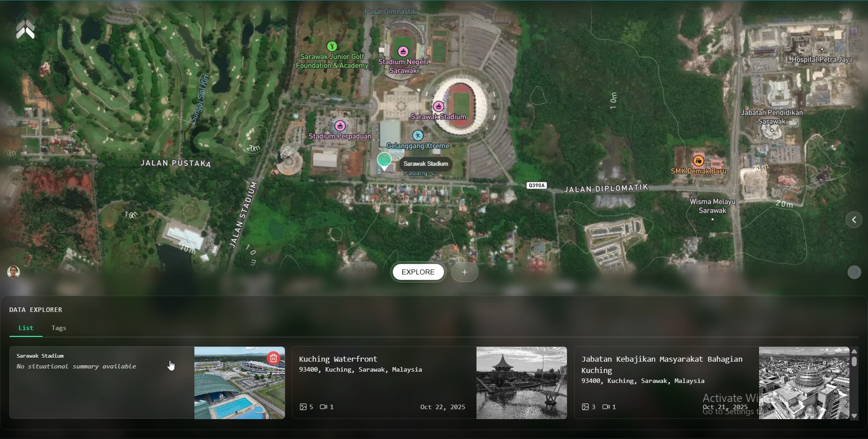Click the plus button beside Explore
The width and height of the screenshot is (868, 439).
point(464,272)
